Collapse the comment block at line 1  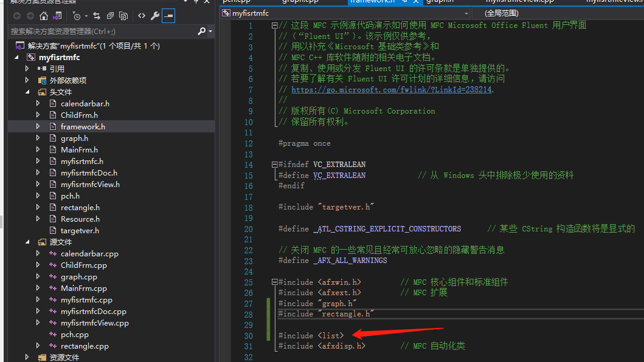pyautogui.click(x=274, y=26)
